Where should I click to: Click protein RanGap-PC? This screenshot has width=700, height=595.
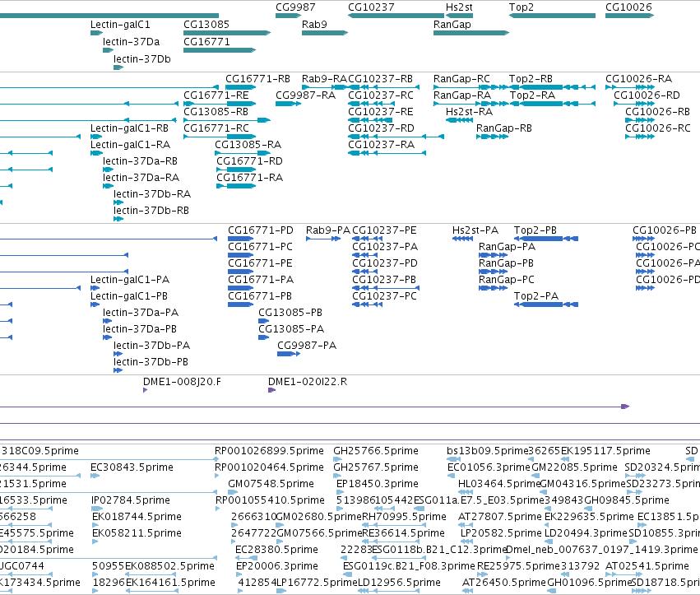[506, 280]
